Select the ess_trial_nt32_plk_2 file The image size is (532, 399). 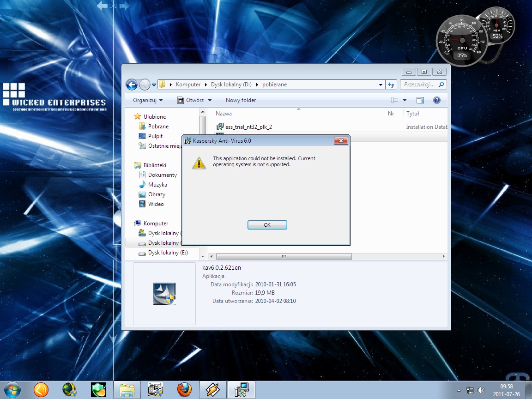[x=249, y=127]
